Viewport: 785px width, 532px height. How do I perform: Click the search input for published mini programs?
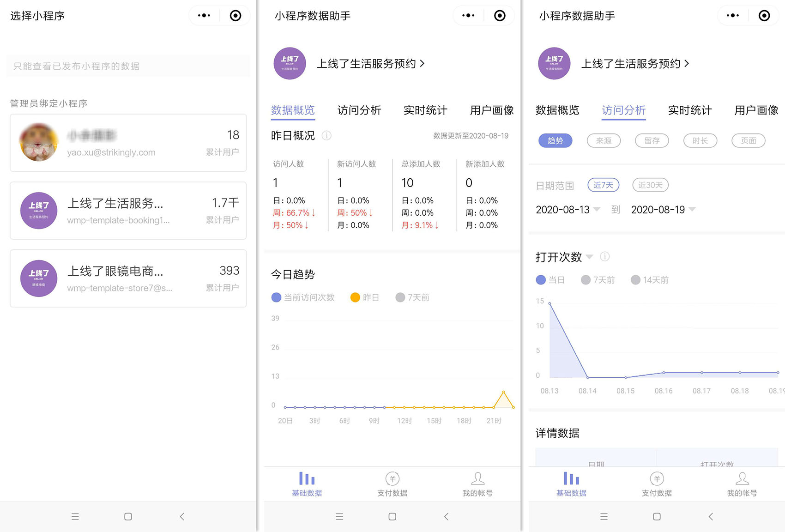[x=128, y=66]
